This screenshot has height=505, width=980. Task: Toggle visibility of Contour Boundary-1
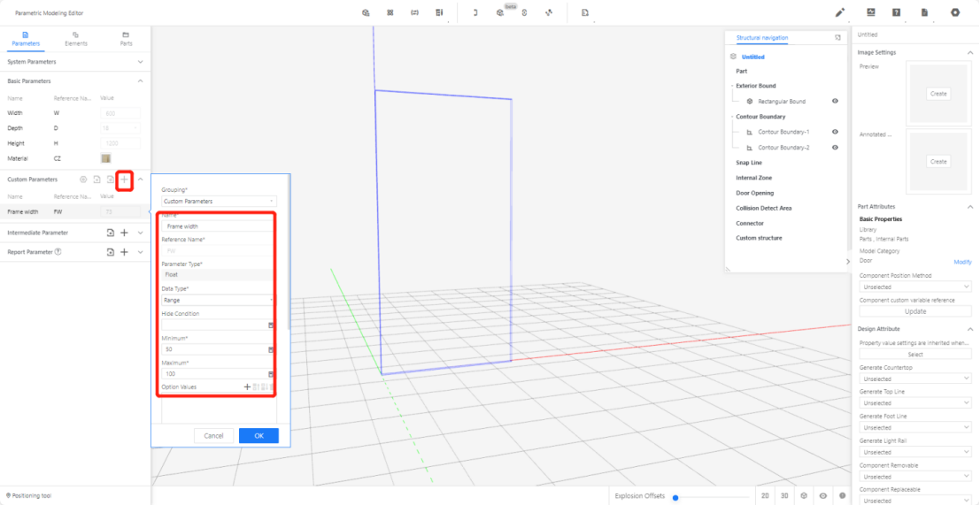click(x=835, y=132)
